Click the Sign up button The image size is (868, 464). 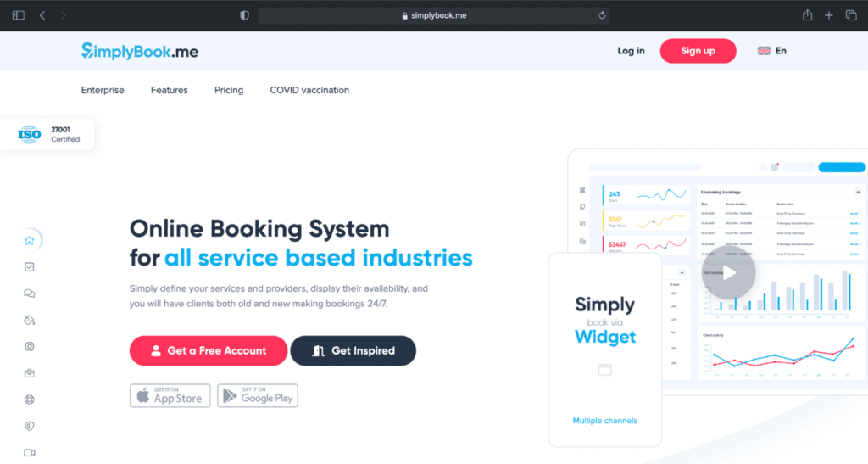tap(698, 51)
